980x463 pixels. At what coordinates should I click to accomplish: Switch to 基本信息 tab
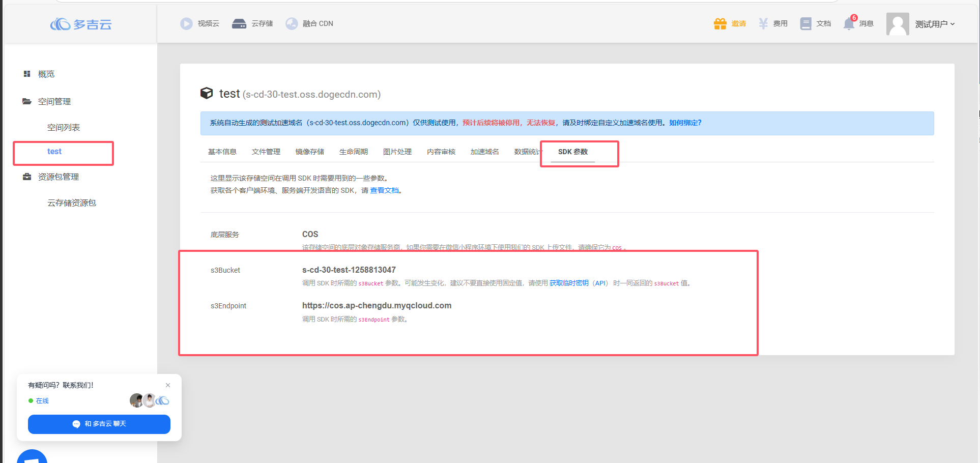click(x=222, y=152)
